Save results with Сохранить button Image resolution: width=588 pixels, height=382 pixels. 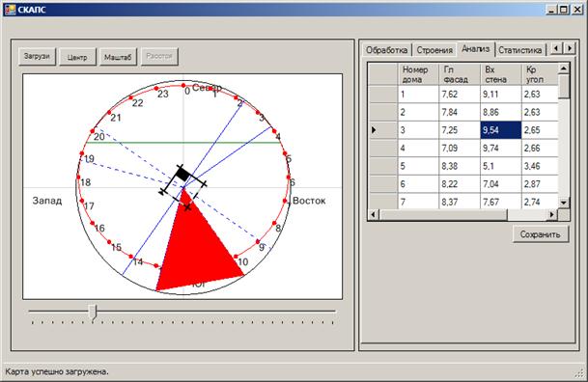pyautogui.click(x=541, y=234)
